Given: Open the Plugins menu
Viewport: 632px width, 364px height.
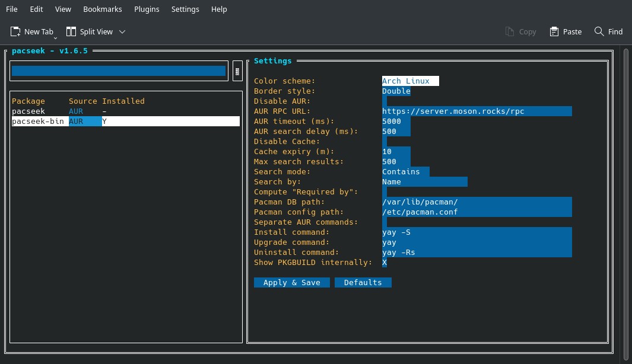Looking at the screenshot, I should point(147,9).
